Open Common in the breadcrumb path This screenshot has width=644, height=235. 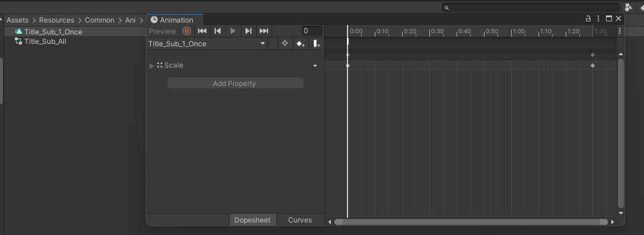pos(100,20)
